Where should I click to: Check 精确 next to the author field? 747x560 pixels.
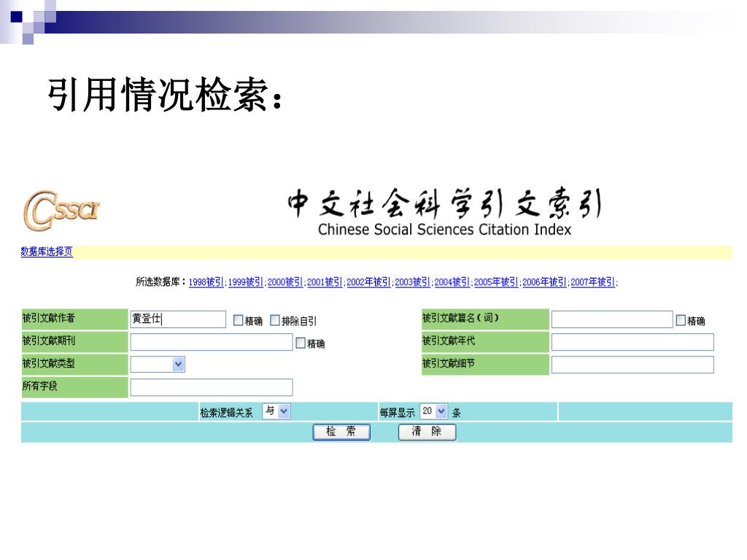point(239,321)
